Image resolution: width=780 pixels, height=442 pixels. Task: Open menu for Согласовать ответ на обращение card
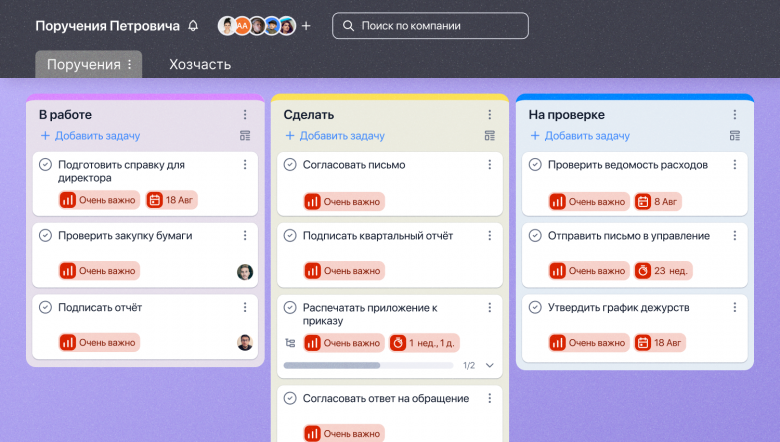[489, 398]
